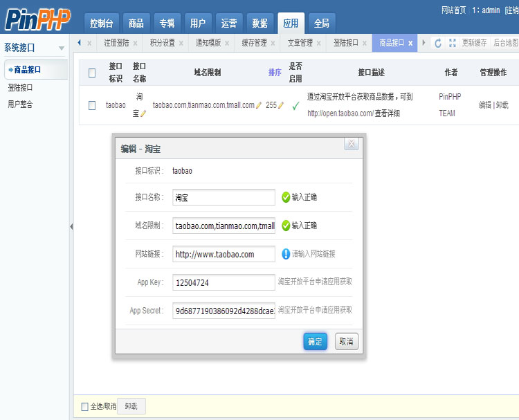This screenshot has width=519, height=420.
Task: Close the 积分设置 tab
Action: (181, 43)
